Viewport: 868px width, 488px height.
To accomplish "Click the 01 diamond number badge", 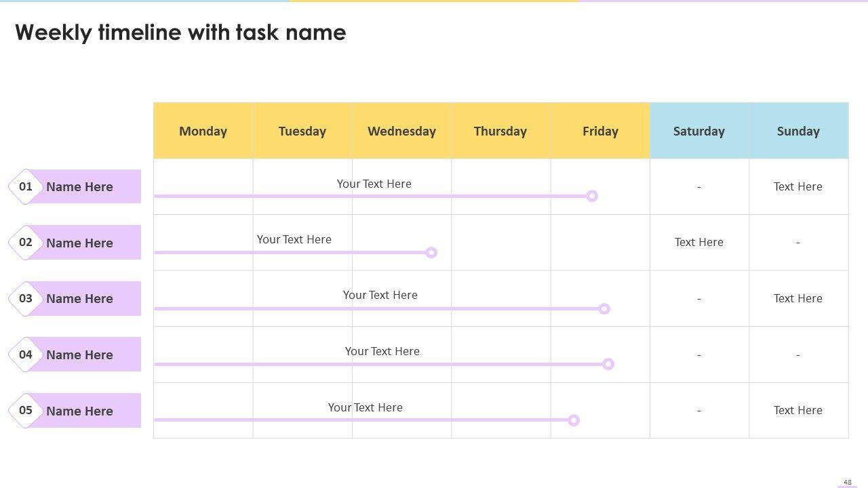I will point(26,186).
